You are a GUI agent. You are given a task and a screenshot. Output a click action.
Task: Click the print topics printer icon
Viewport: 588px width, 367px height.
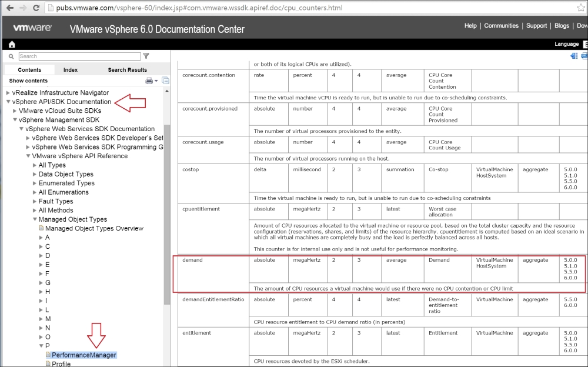(149, 81)
